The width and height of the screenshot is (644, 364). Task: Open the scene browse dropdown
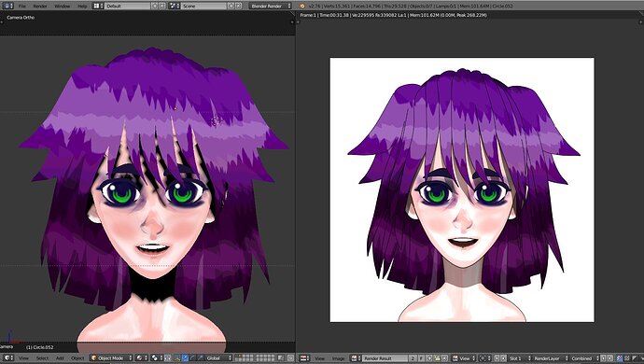(175, 7)
